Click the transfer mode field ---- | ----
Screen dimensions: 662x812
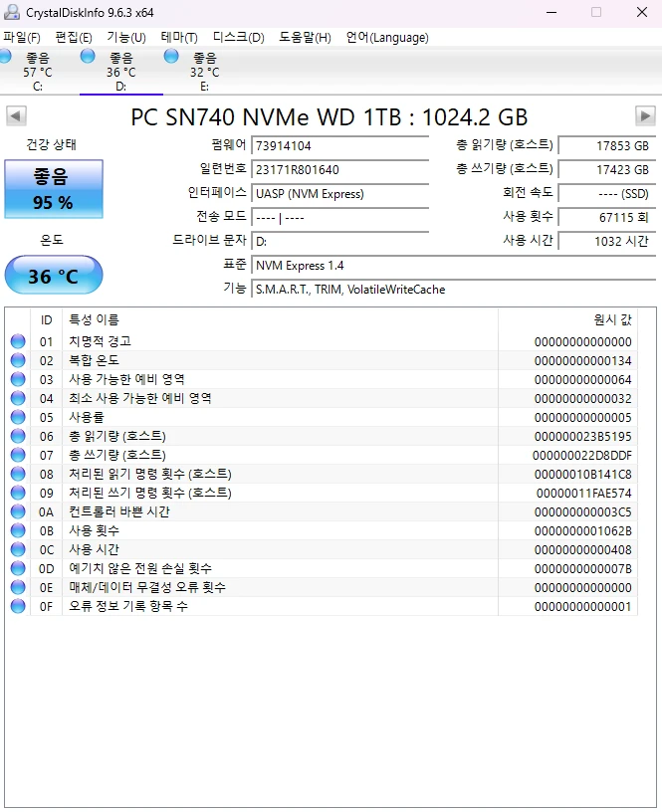click(x=339, y=218)
